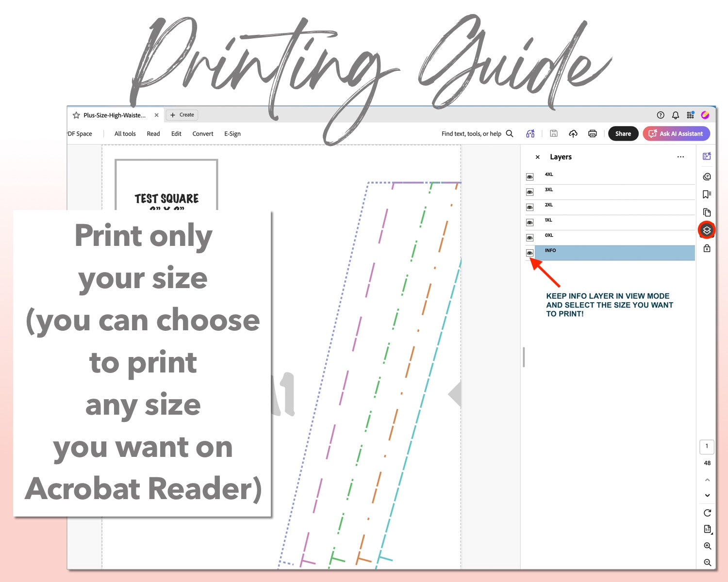Open the E-Sign menu item
728x582 pixels.
coord(232,134)
